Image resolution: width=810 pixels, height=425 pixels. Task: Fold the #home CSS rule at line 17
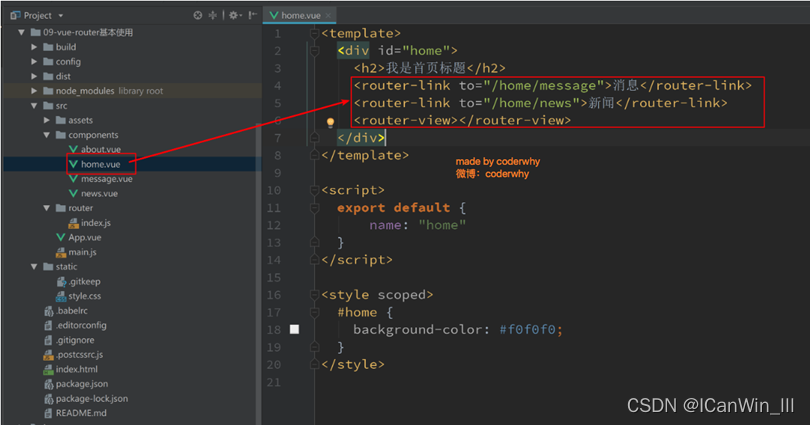point(314,312)
